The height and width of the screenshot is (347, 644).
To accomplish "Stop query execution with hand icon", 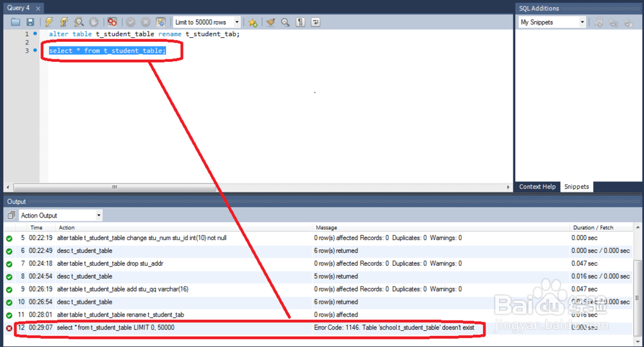I will (93, 22).
